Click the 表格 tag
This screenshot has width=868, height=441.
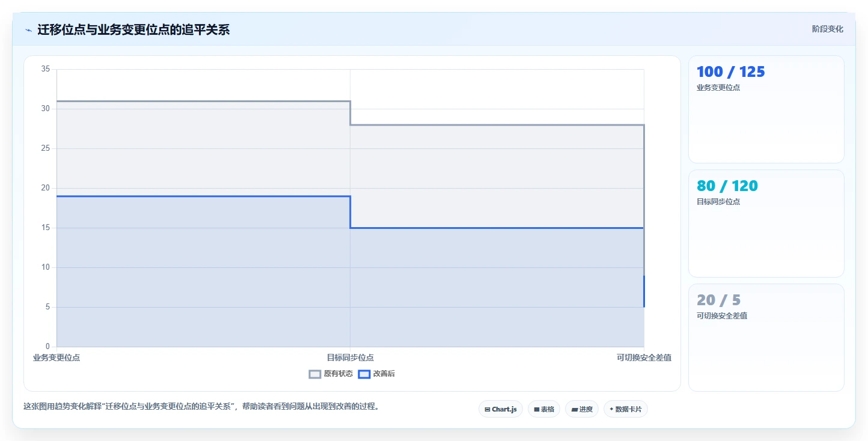[x=544, y=409]
